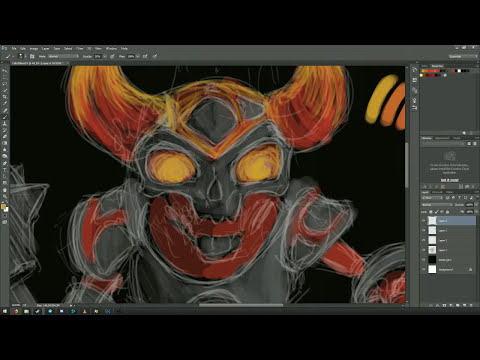480x360 pixels.
Task: Create a new layer button
Action: (464, 305)
